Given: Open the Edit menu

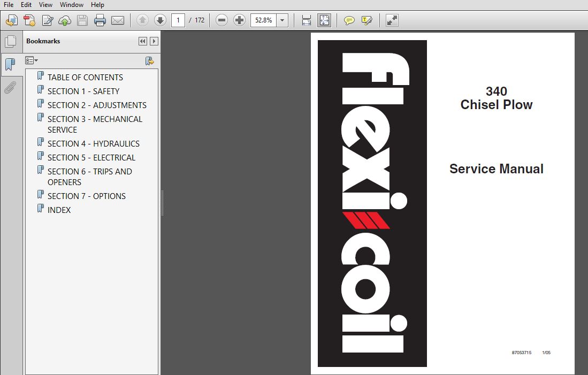Looking at the screenshot, I should tap(26, 4).
